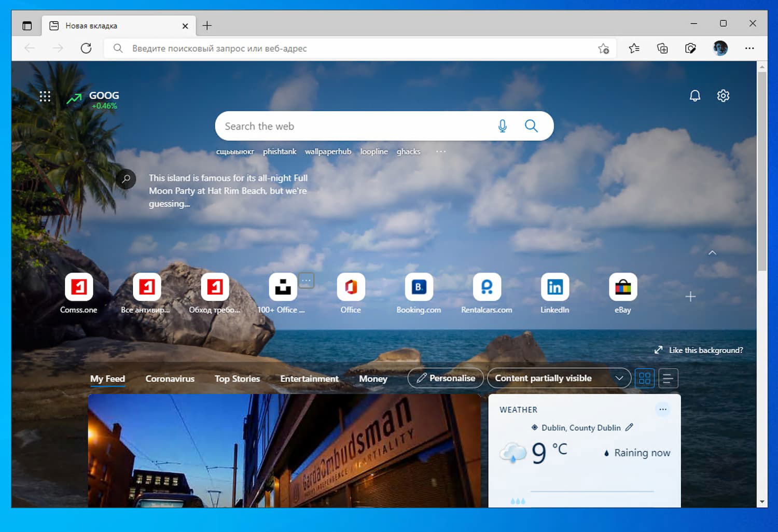
Task: Expand the Content partially visible dropdown
Action: (559, 378)
